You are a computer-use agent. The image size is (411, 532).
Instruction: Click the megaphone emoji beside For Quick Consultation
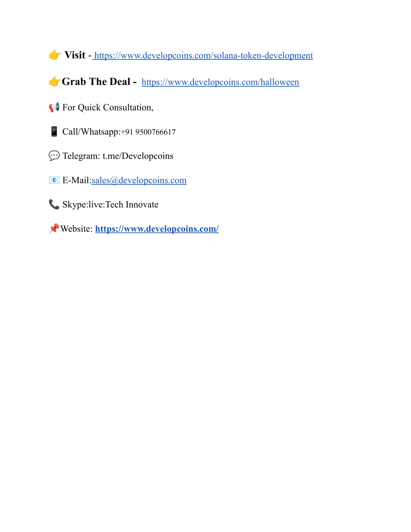[x=54, y=108]
